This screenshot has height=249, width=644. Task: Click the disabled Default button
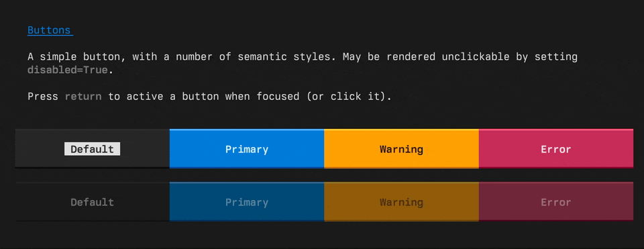93,202
